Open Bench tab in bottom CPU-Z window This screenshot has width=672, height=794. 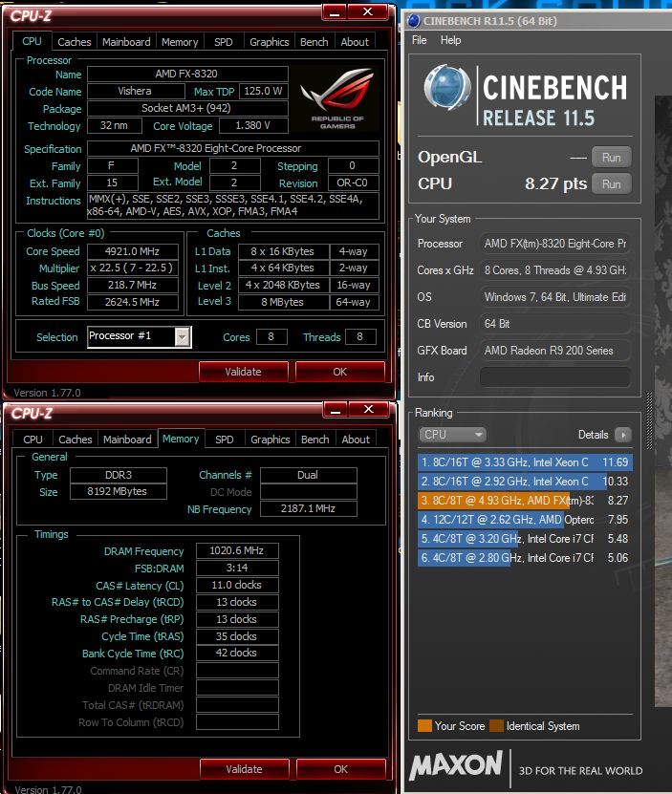(x=315, y=440)
